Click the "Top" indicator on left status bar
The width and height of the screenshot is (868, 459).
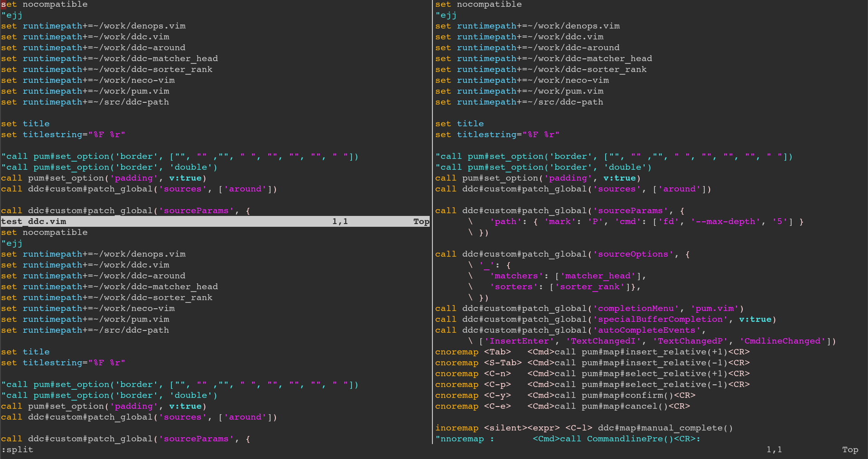click(x=421, y=221)
